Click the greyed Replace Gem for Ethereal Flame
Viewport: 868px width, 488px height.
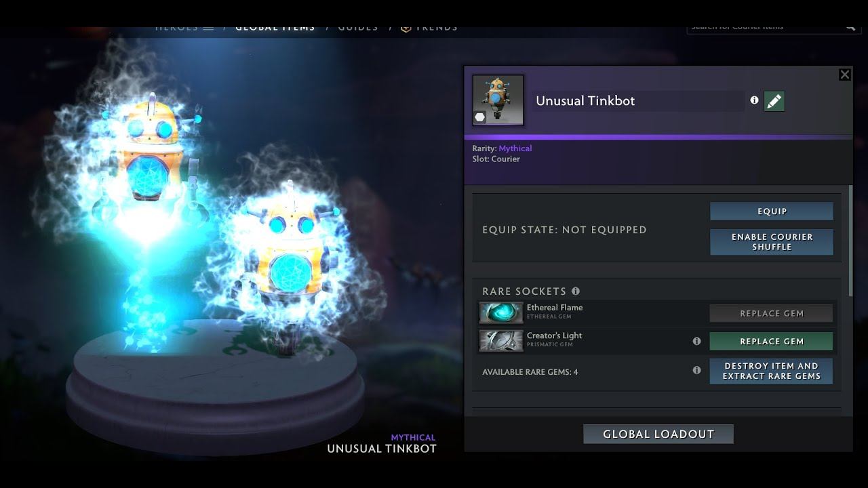coord(771,313)
